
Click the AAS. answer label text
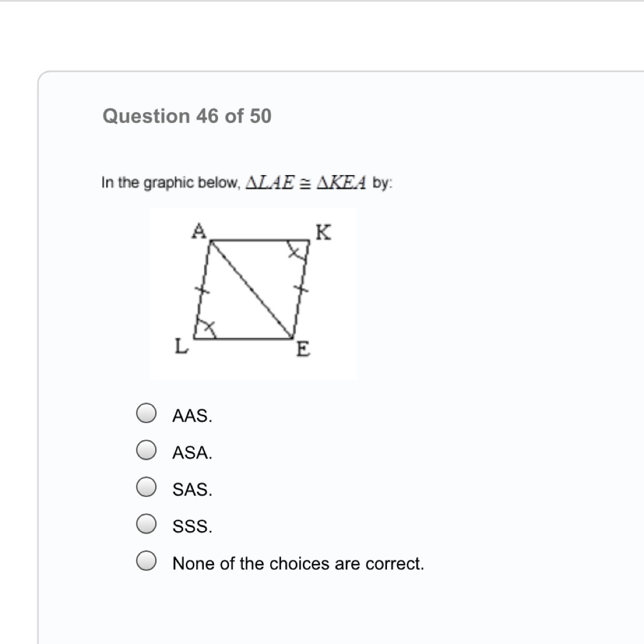coord(192,416)
